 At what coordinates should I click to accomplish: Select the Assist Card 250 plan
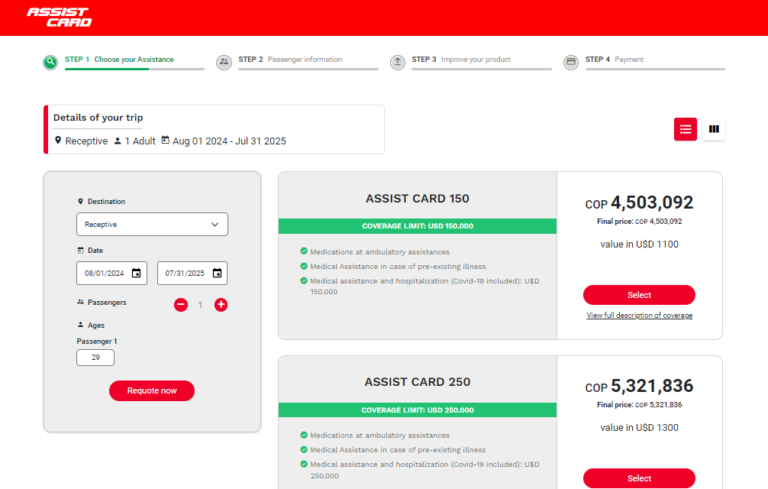point(639,478)
